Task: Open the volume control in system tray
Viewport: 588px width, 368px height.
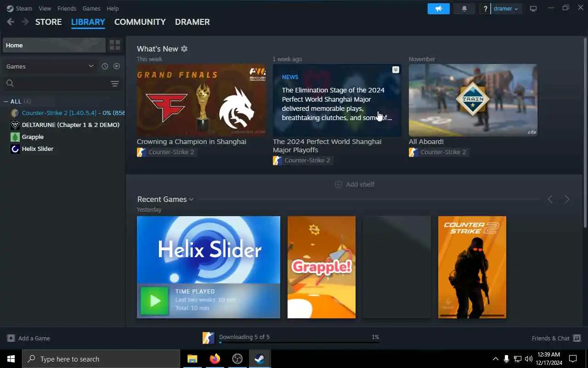Action: click(529, 359)
